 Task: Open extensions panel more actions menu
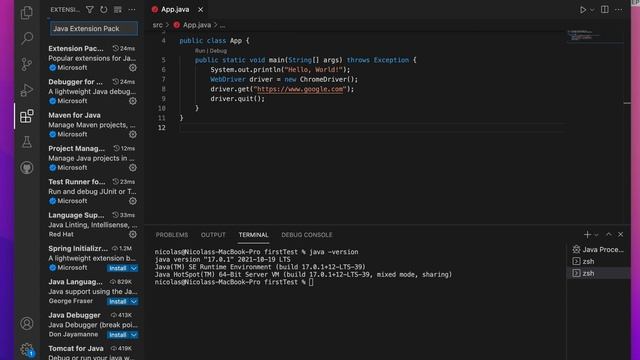pyautogui.click(x=132, y=9)
